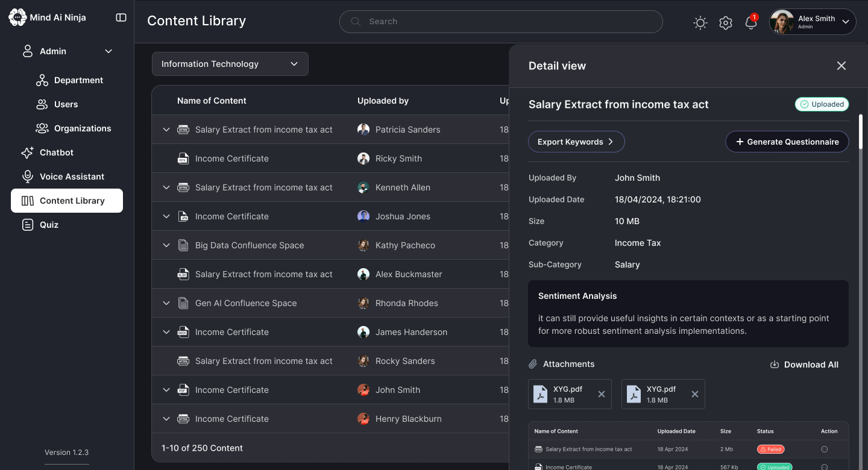Open the action menu for the Failed row
The width and height of the screenshot is (868, 470).
[825, 450]
